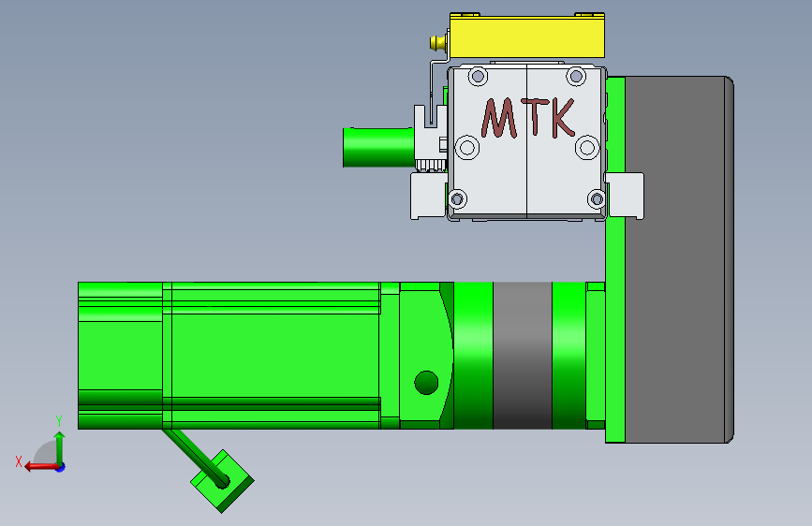This screenshot has height=526, width=812.
Task: Select the green motor rear end cap
Action: [120, 356]
